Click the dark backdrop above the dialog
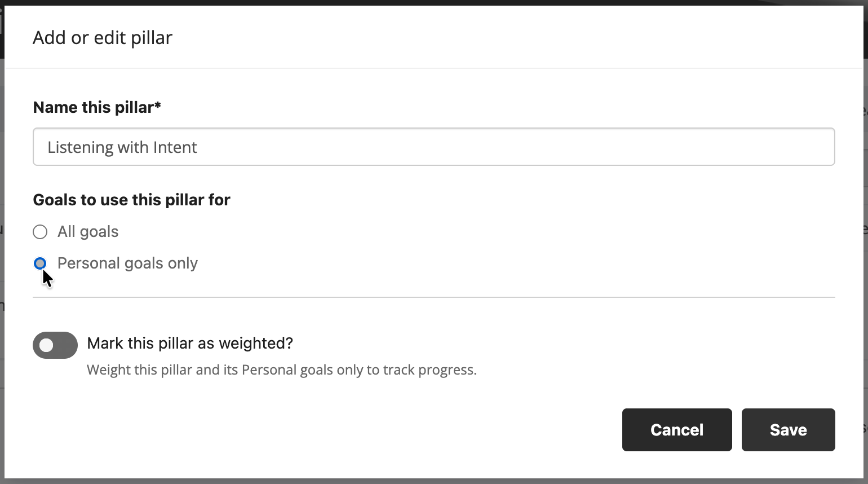This screenshot has height=484, width=868. (433, 3)
